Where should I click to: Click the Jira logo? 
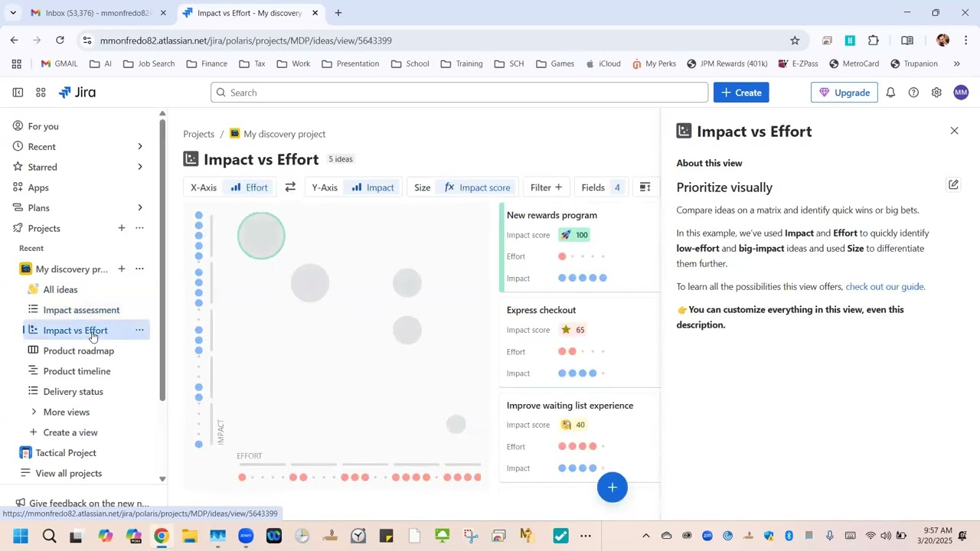77,93
